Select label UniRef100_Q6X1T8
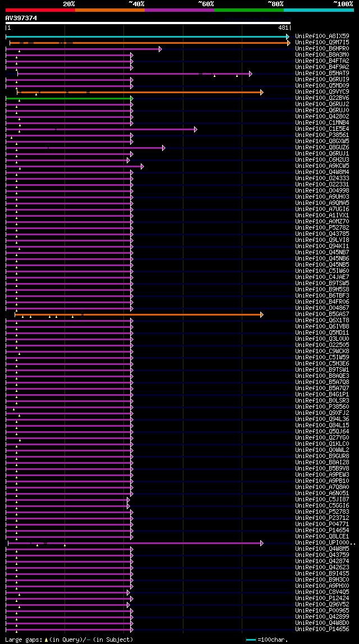The height and width of the screenshot is (644, 359). click(x=322, y=321)
